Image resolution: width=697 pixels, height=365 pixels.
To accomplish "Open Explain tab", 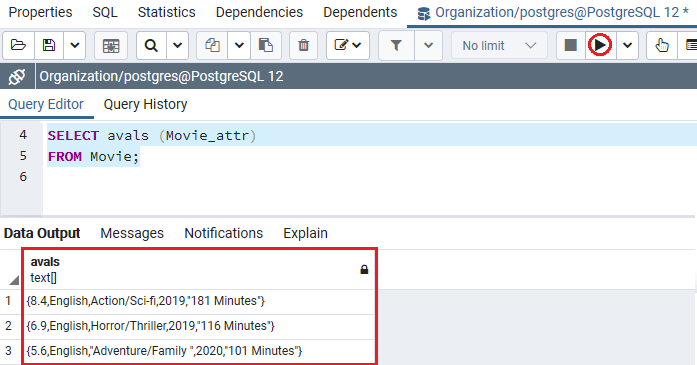I will coord(305,233).
